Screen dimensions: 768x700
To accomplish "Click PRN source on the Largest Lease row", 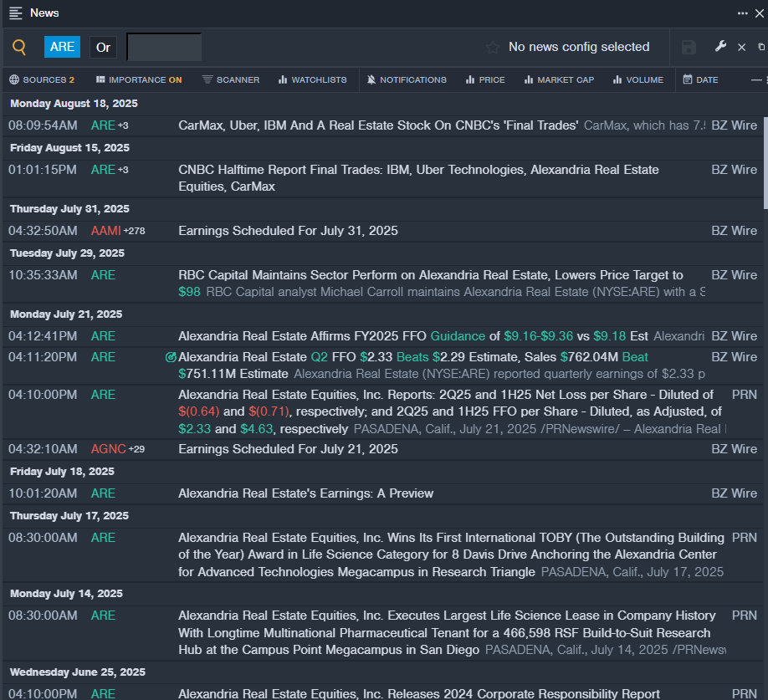I will point(745,616).
